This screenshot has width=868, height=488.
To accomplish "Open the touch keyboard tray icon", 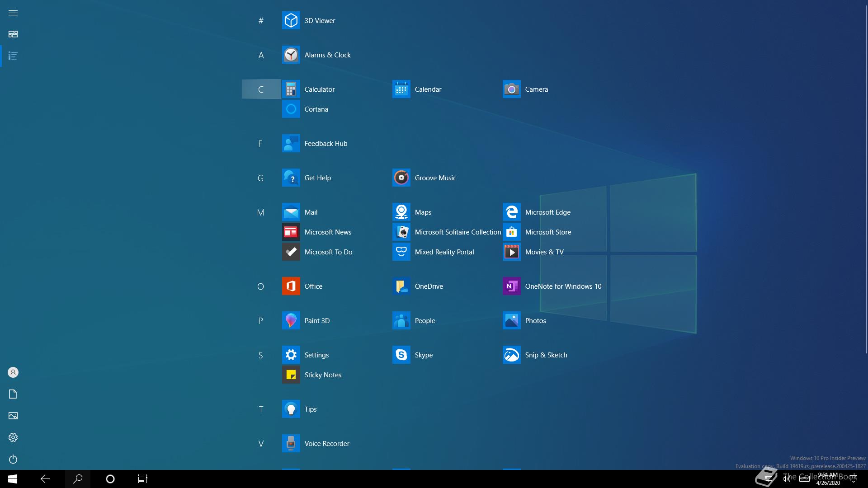I will [805, 479].
